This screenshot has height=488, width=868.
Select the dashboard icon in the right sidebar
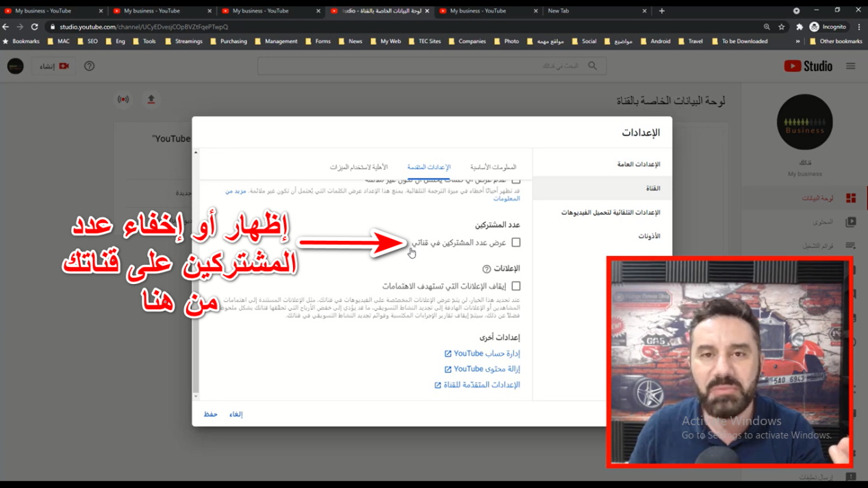[850, 198]
